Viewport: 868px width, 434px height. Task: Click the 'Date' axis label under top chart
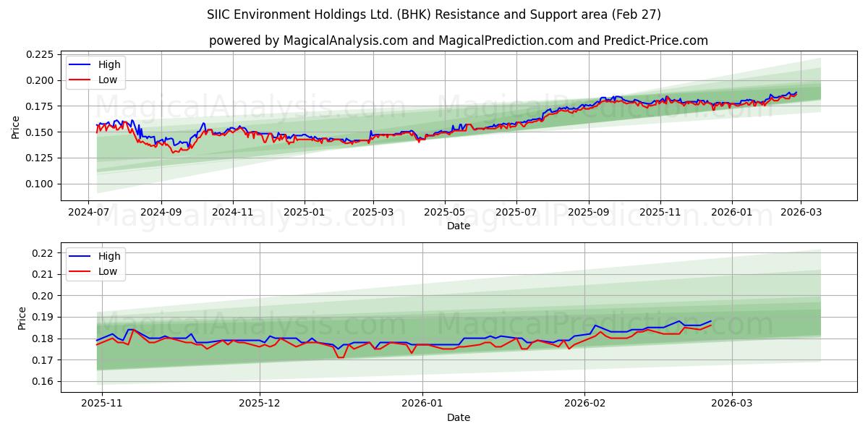tap(459, 226)
